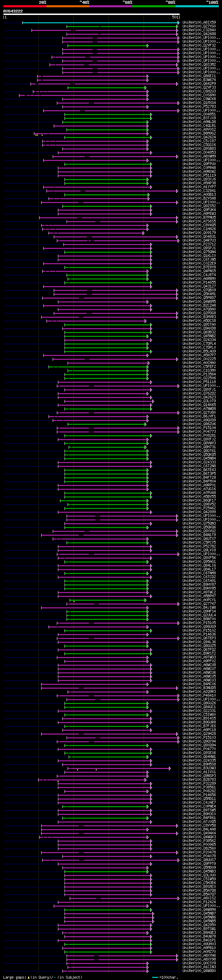This screenshot has width=222, height=980.
Task: Select the UniRef100_P52783 label
Action: pyautogui.click(x=199, y=106)
